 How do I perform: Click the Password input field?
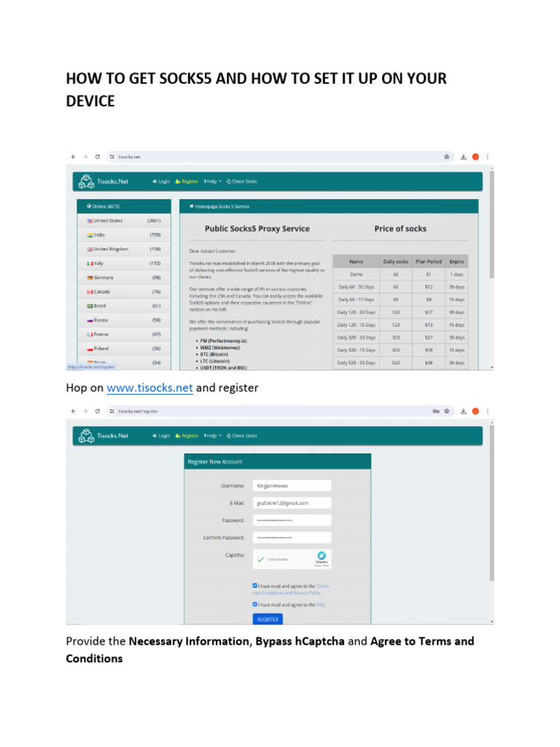click(292, 520)
